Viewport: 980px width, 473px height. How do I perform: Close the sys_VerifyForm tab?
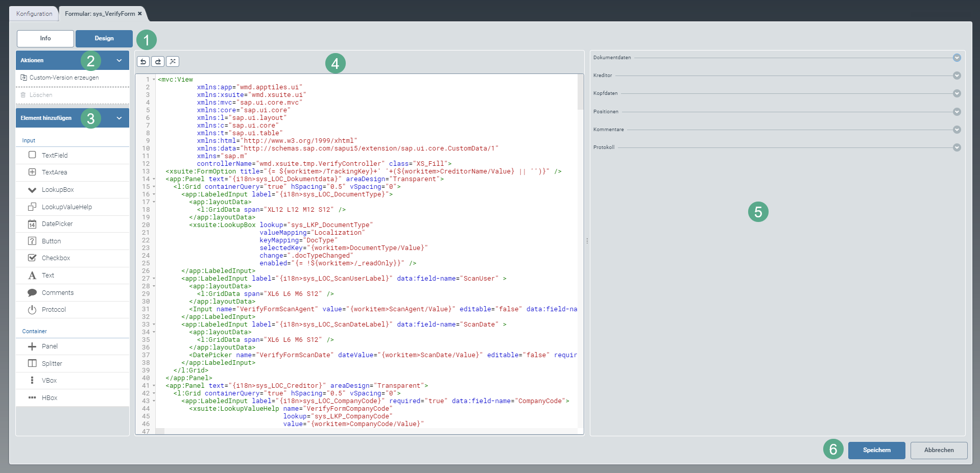[x=140, y=14]
